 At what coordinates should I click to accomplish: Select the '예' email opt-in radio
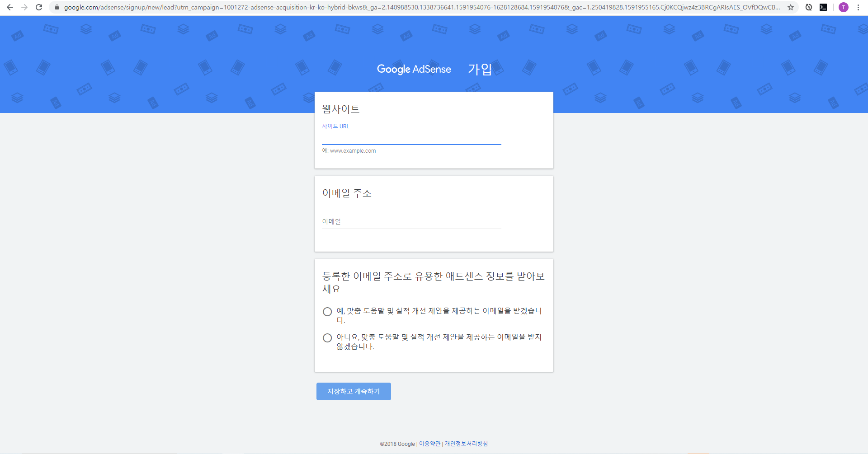[x=327, y=312]
